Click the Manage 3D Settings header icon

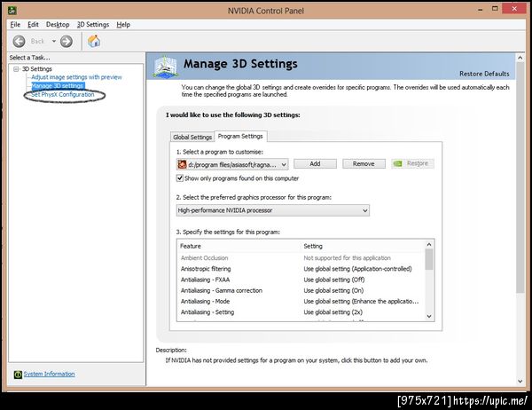tap(165, 66)
